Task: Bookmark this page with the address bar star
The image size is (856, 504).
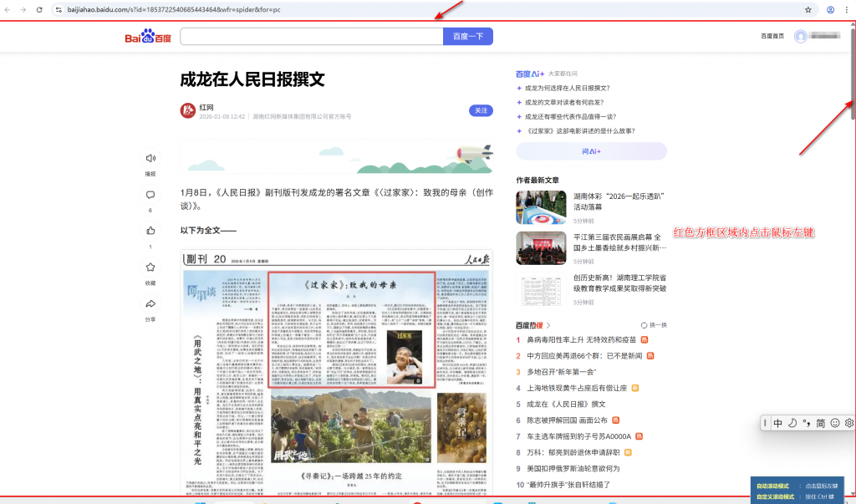Action: tap(808, 9)
